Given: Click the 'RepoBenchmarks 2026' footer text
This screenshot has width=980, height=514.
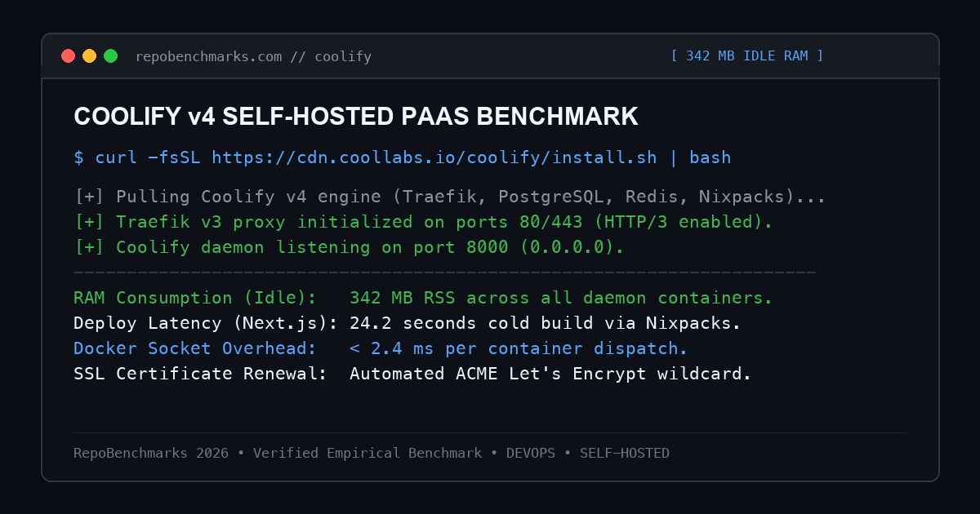Looking at the screenshot, I should click(x=151, y=453).
